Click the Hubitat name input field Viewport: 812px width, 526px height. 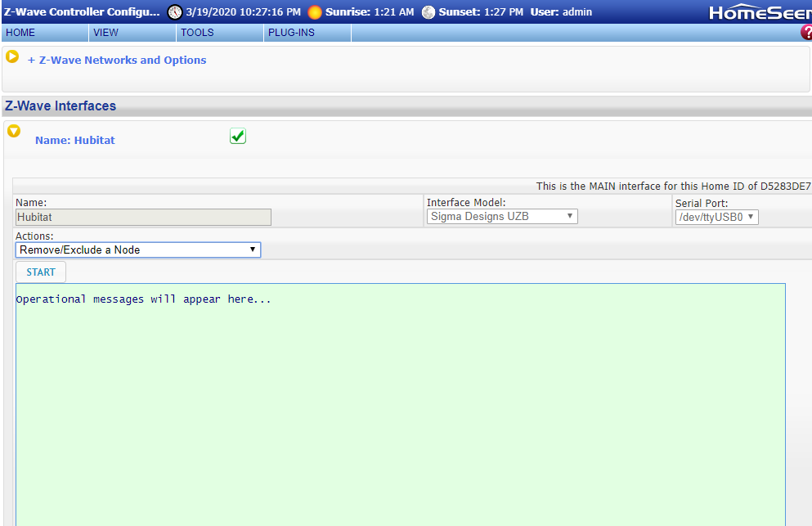143,217
